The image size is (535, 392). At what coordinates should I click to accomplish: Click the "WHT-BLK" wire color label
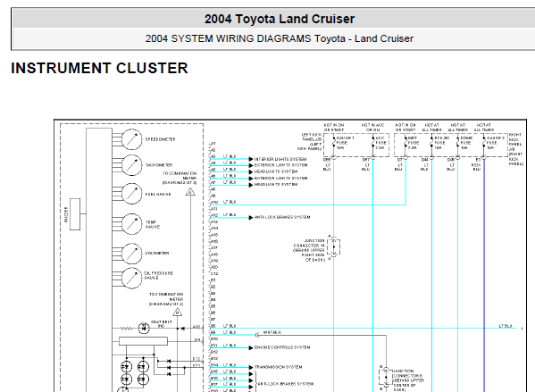(x=272, y=332)
